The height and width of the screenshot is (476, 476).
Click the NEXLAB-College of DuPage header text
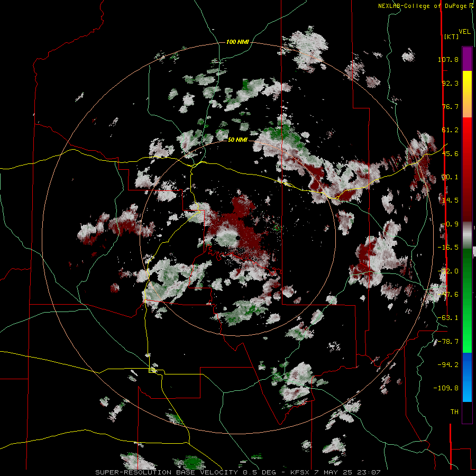coord(423,6)
